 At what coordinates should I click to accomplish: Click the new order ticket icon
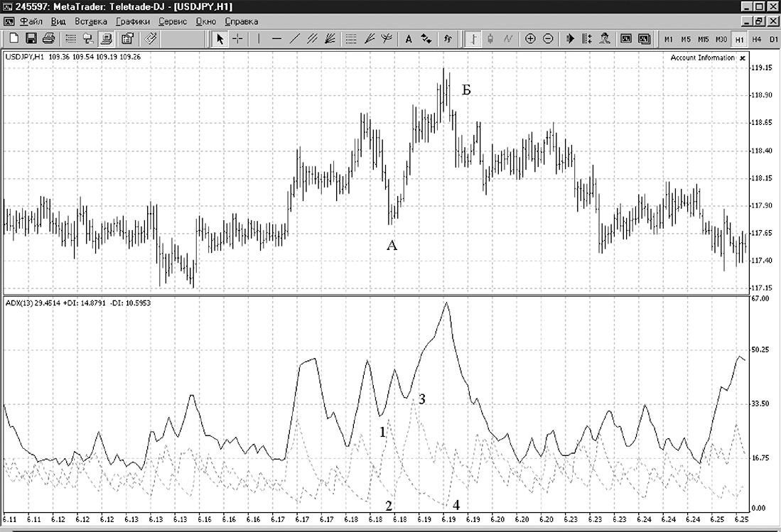coord(151,38)
